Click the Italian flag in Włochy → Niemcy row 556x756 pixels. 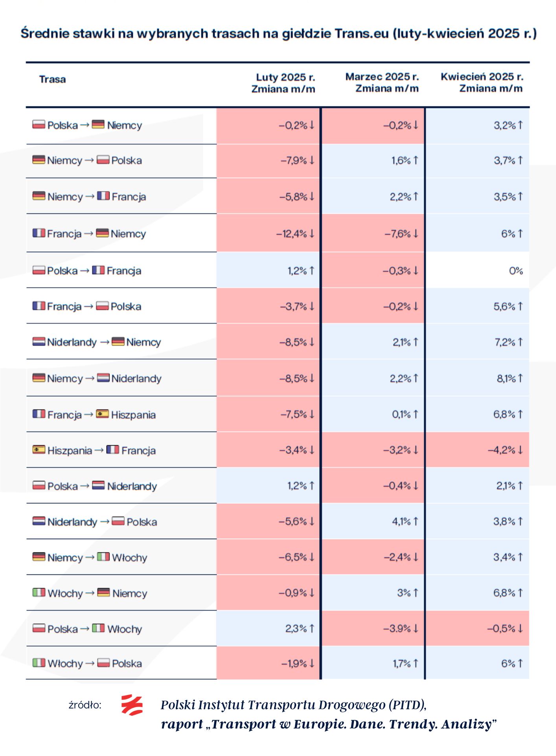39,593
